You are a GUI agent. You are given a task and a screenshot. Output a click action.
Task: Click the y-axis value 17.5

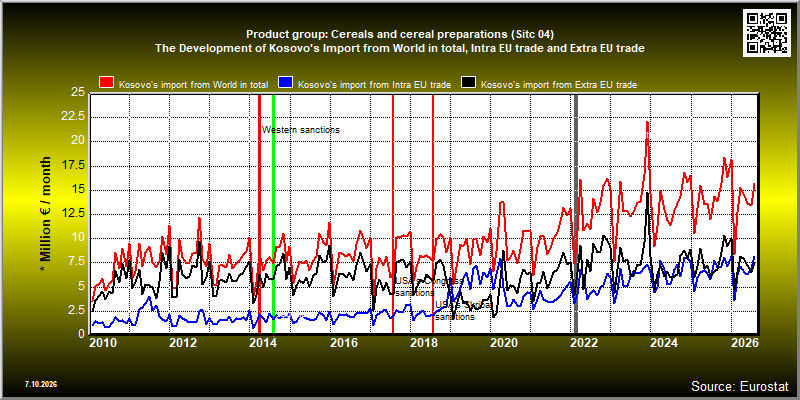point(74,166)
